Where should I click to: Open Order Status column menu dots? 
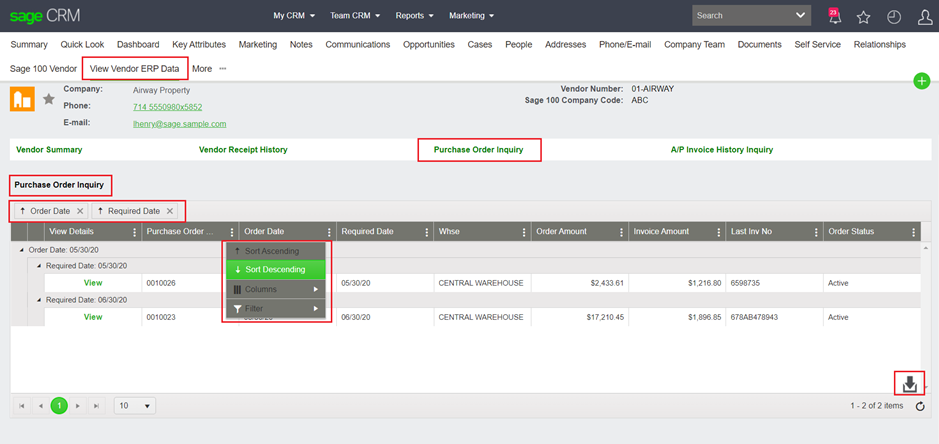pos(913,232)
